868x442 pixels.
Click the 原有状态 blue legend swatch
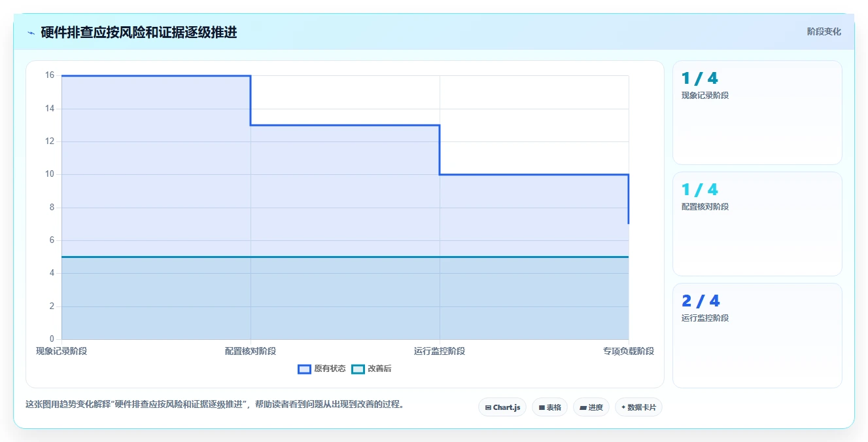(304, 369)
